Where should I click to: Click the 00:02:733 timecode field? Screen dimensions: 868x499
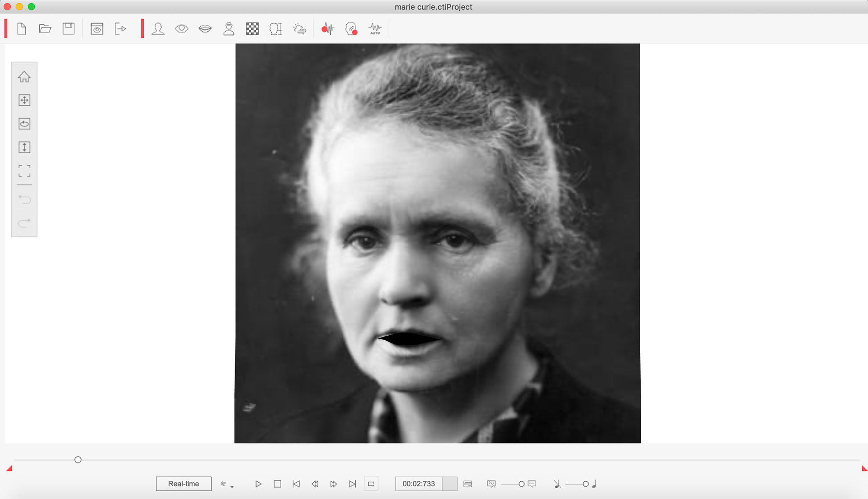(x=419, y=484)
